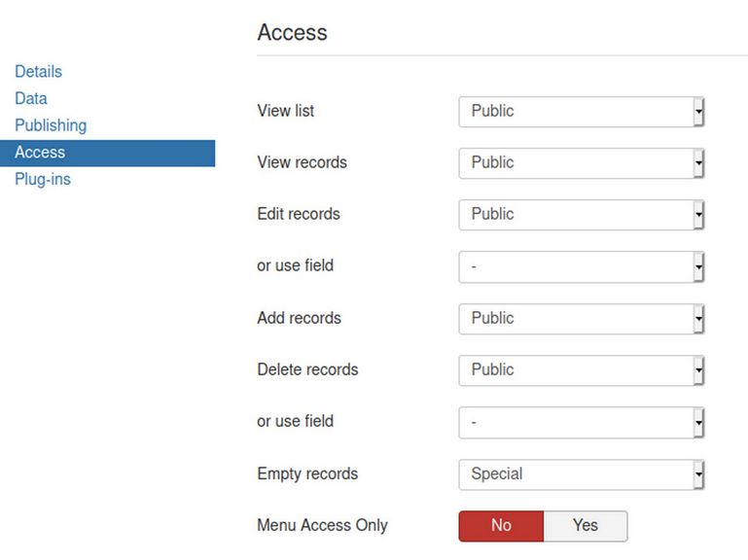The image size is (748, 560).
Task: Open the Delete records access dropdown
Action: click(581, 370)
